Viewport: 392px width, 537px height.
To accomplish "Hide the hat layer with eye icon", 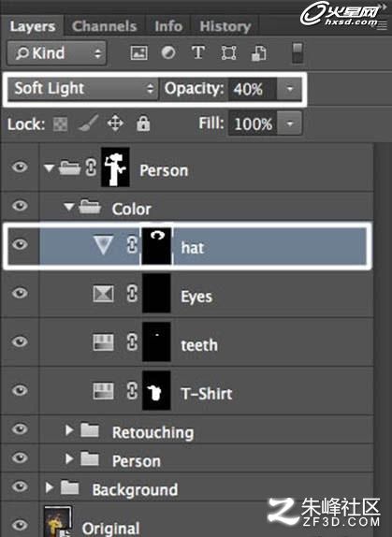I will click(x=20, y=244).
